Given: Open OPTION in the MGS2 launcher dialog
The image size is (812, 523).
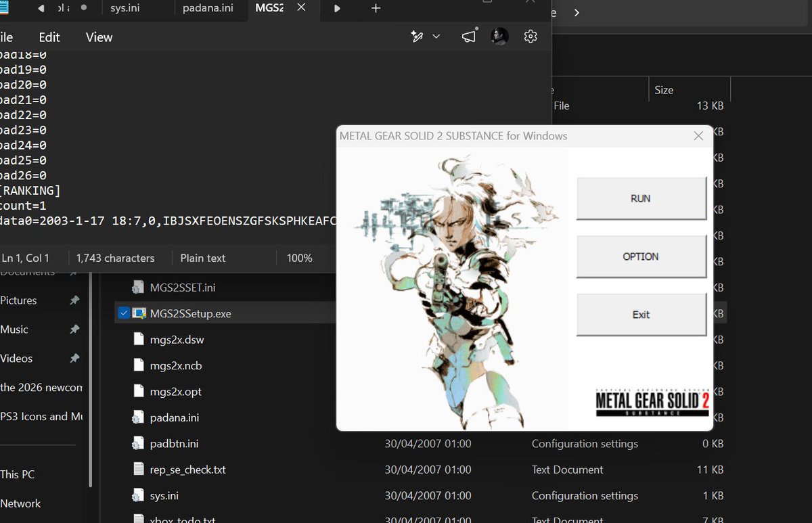Looking at the screenshot, I should [641, 256].
